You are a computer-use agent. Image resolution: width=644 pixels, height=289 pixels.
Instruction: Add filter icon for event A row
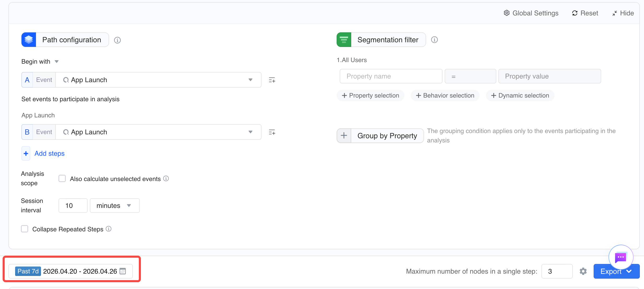pyautogui.click(x=272, y=80)
